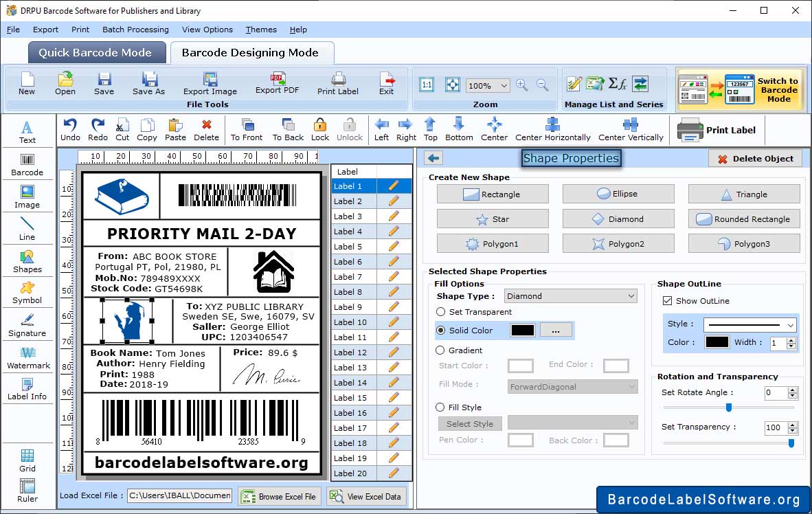Select Gradient fill radio option

click(440, 350)
